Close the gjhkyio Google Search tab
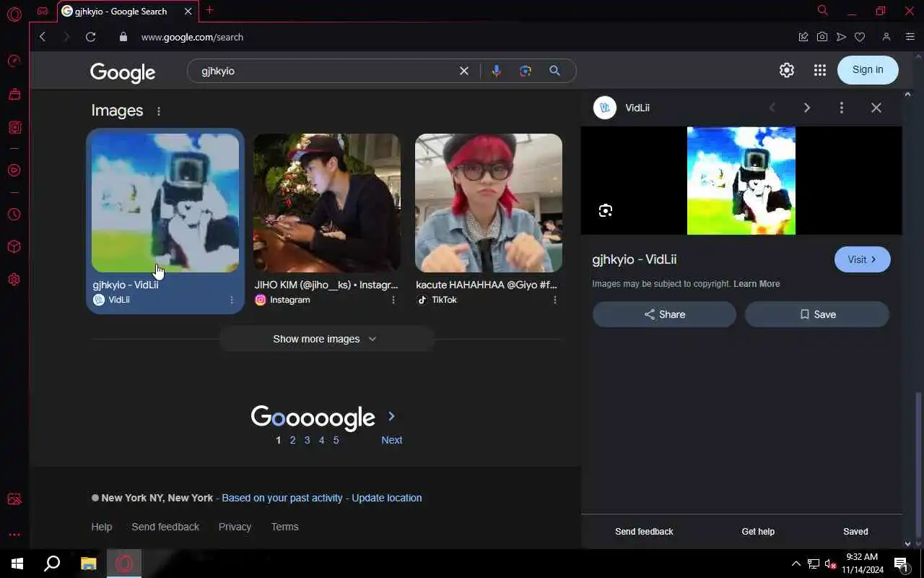Image resolution: width=924 pixels, height=578 pixels. click(x=188, y=11)
